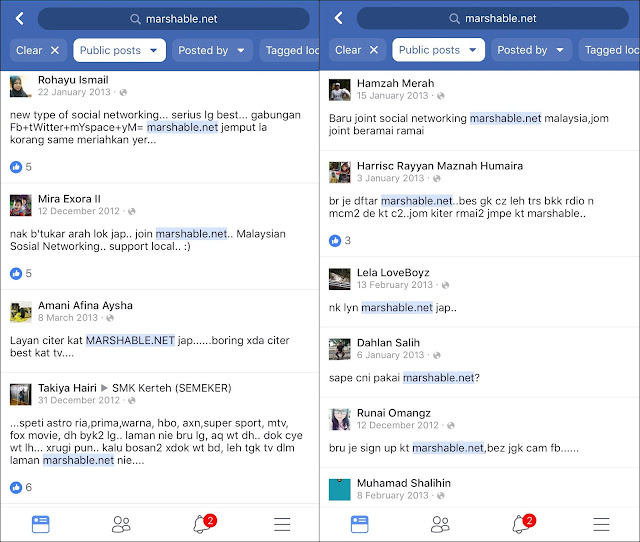This screenshot has height=542, width=640.
Task: Tap globe privacy icon on Dahlan Salih's post
Action: tap(437, 355)
